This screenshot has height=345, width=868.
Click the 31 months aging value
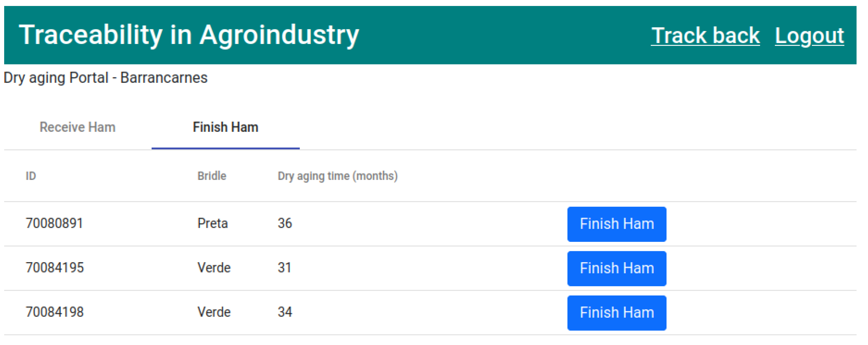tap(284, 268)
